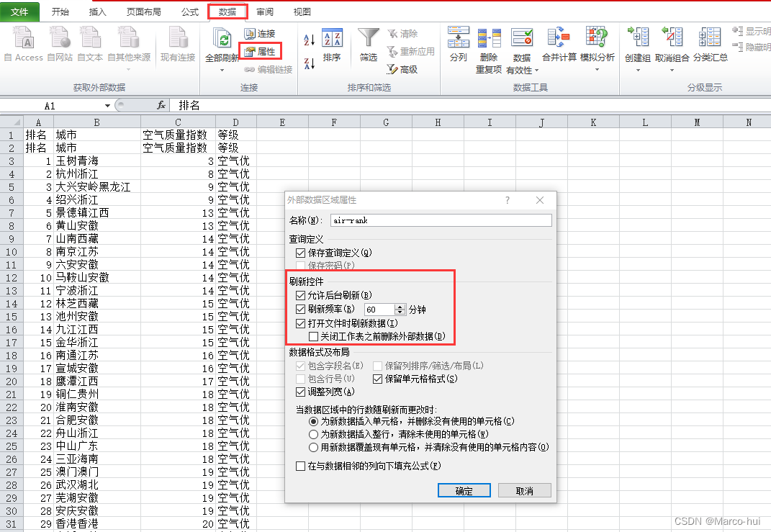This screenshot has height=532, width=771.
Task: Expand the Name Box dropdown arrow
Action: coord(108,106)
